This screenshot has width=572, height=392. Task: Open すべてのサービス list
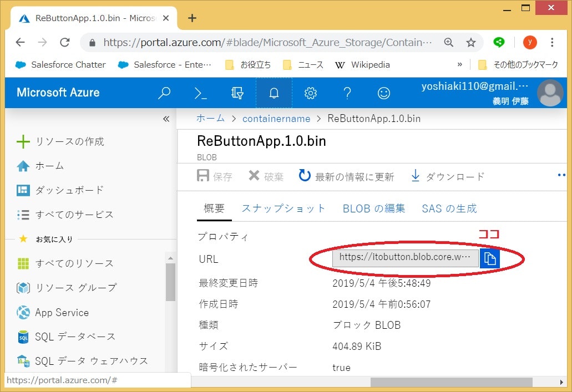coord(65,215)
